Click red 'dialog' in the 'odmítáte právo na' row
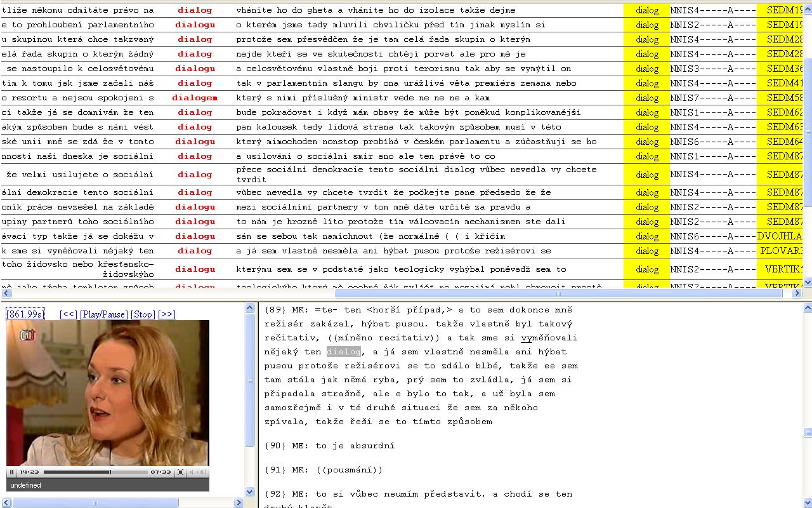Screen dimensions: 812x508 point(195,10)
